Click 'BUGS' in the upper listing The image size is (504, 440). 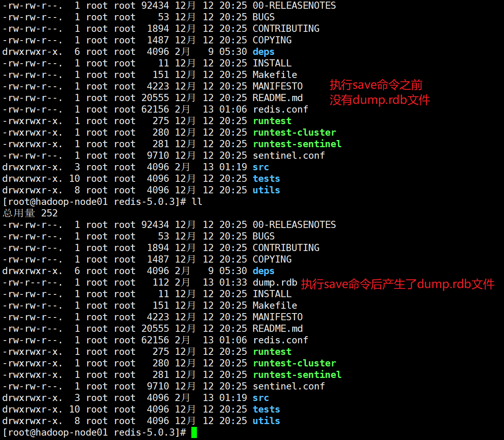pos(264,17)
